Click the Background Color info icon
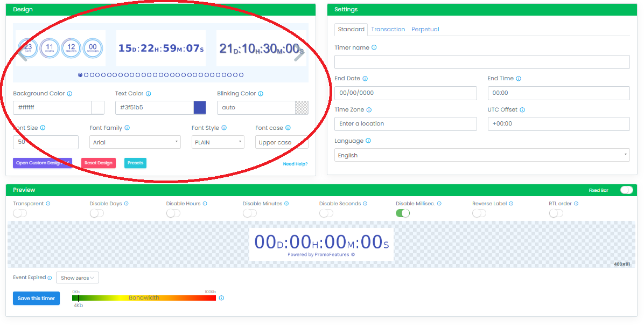Screen dimensions: 644x326 tap(69, 93)
